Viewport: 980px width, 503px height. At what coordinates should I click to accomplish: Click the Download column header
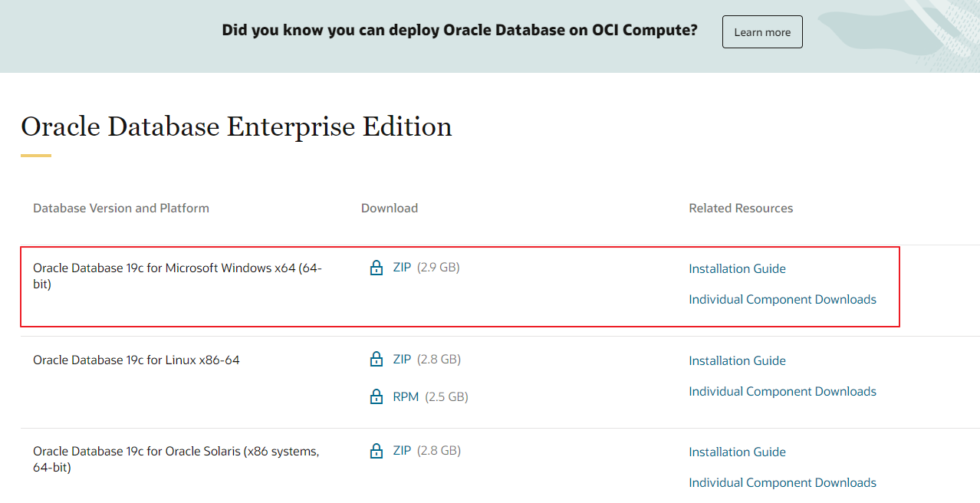(390, 208)
